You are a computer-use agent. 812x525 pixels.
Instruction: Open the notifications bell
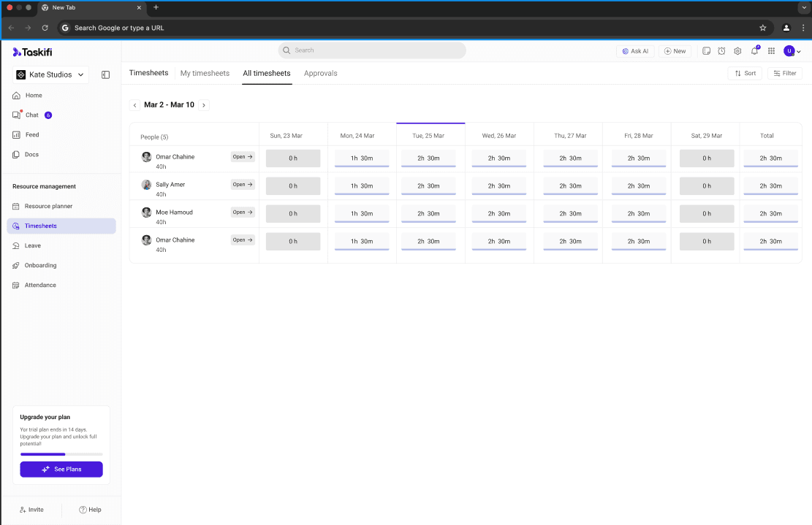click(x=754, y=51)
